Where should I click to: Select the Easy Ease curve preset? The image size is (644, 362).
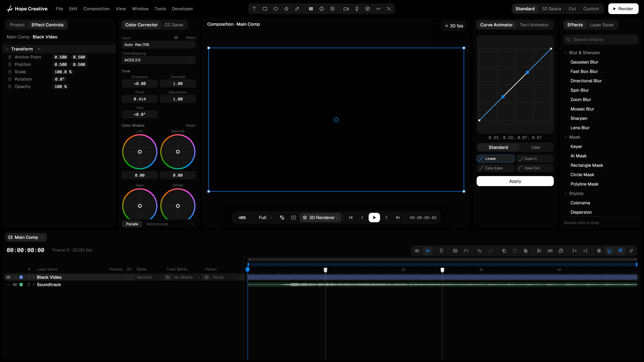coord(495,168)
